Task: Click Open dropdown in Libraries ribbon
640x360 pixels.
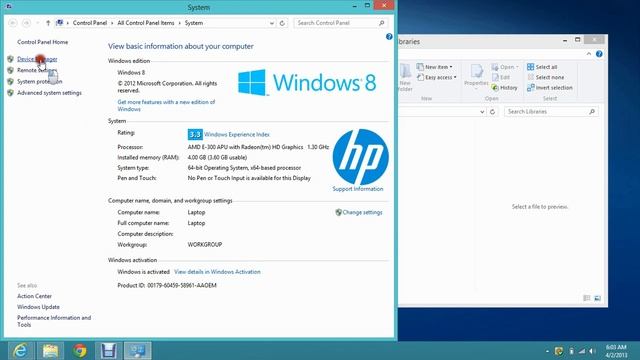Action: coord(505,67)
